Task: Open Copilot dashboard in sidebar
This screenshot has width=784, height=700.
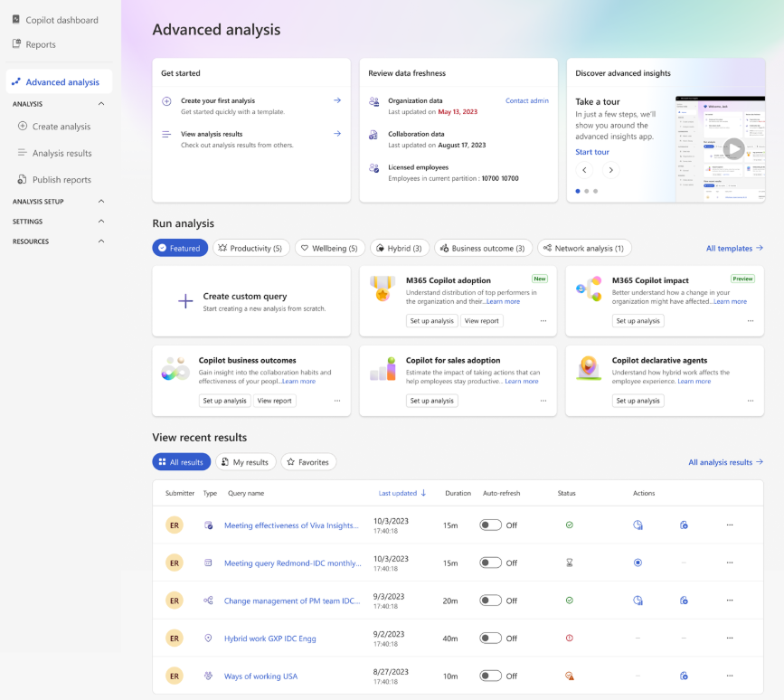Action: 55,20
